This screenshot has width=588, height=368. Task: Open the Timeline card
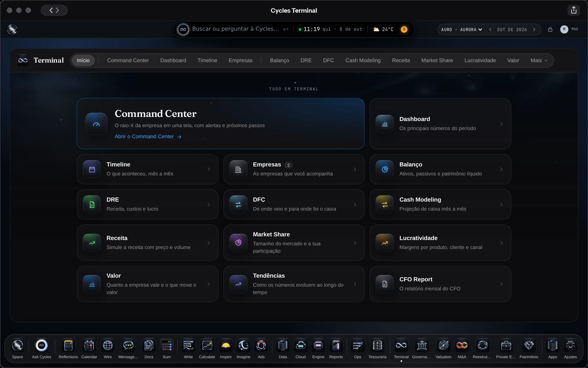(147, 169)
